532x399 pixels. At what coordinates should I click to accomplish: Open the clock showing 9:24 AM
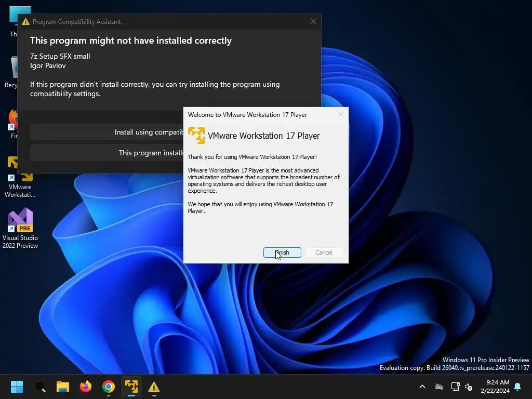[495, 387]
